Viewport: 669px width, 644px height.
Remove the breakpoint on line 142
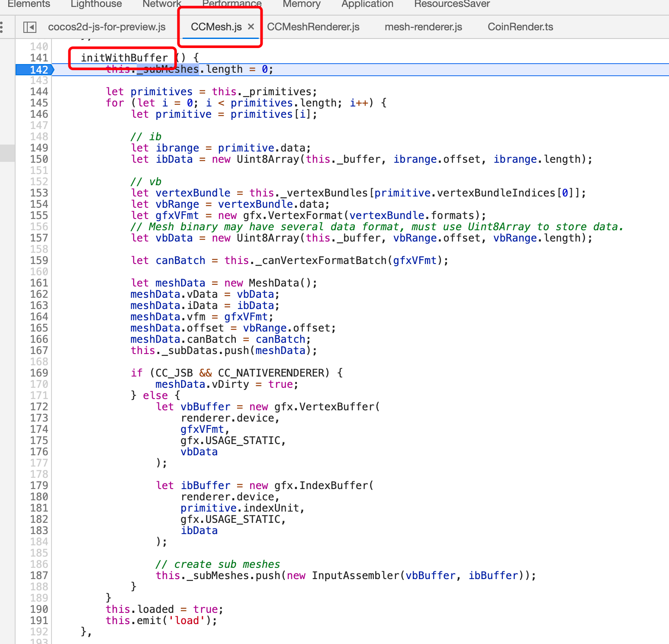pyautogui.click(x=35, y=70)
